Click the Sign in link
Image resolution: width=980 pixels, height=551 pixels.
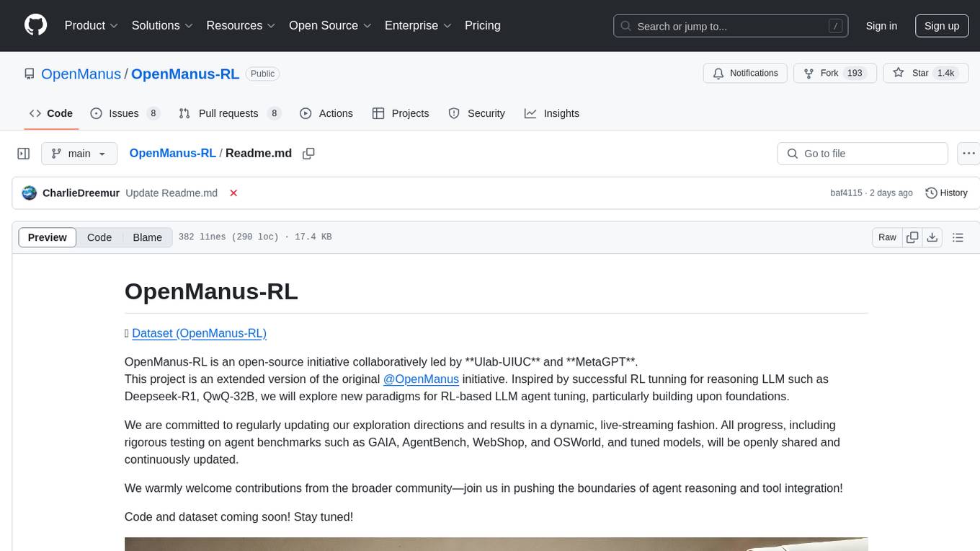click(x=881, y=26)
